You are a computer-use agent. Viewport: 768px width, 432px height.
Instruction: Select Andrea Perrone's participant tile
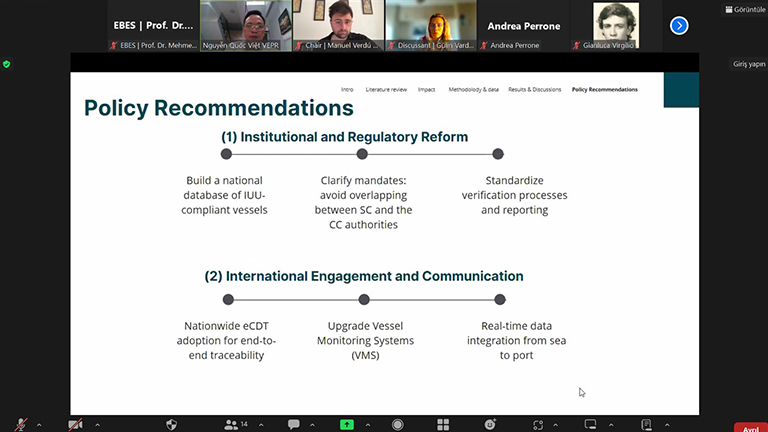coord(523,26)
